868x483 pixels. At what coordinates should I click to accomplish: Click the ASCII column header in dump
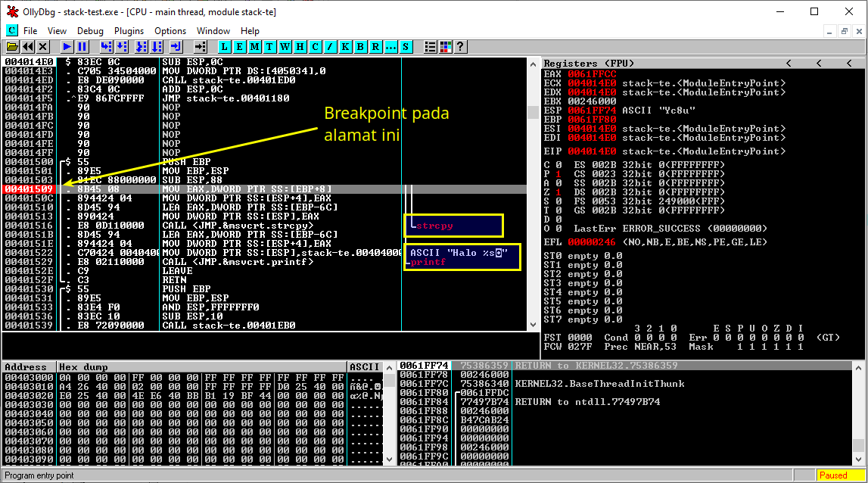pyautogui.click(x=365, y=366)
